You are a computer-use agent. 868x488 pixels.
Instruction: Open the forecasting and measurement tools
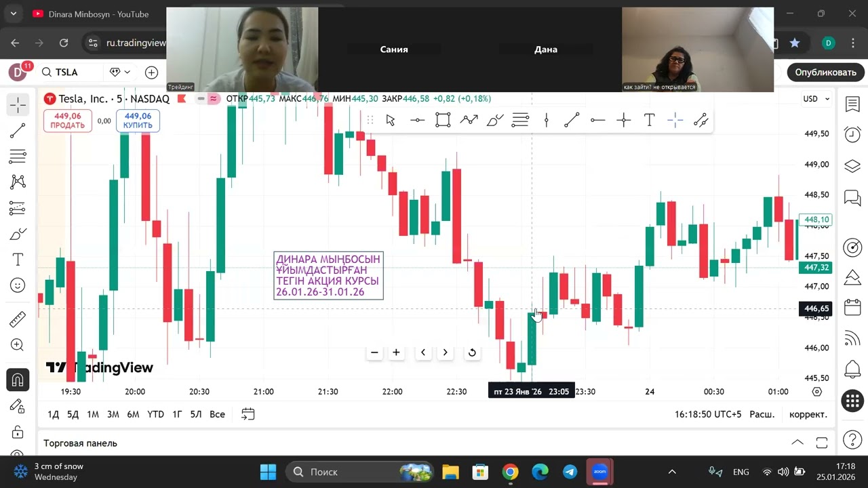tap(18, 208)
